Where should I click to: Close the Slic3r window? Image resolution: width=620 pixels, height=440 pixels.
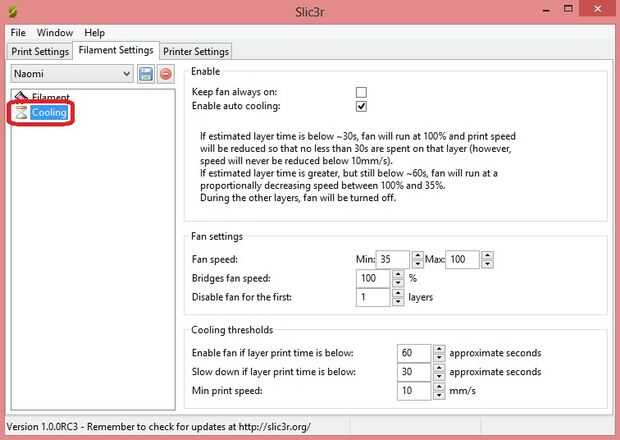coord(597,9)
